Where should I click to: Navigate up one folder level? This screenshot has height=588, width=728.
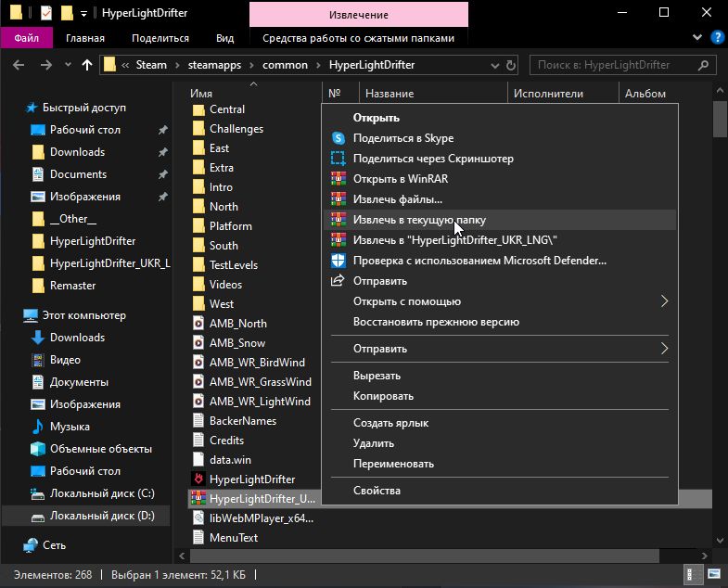click(88, 65)
